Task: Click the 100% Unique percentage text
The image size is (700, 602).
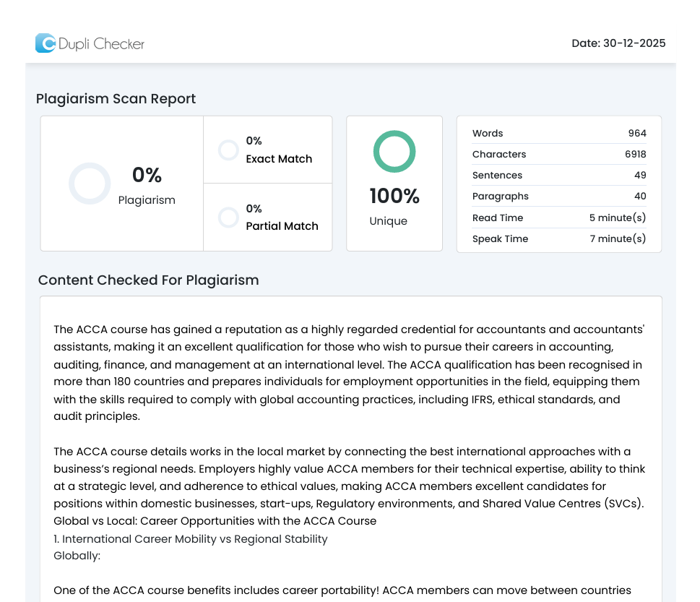Action: pyautogui.click(x=394, y=197)
